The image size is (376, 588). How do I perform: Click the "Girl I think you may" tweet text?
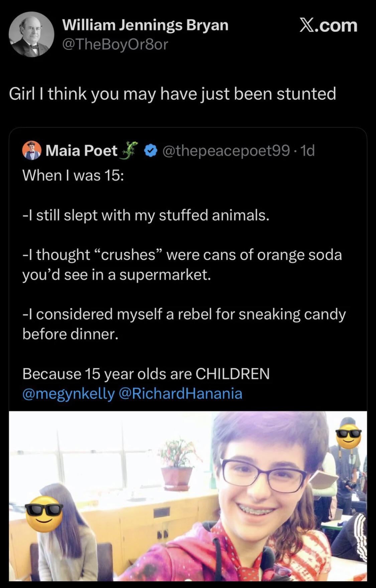coord(172,93)
